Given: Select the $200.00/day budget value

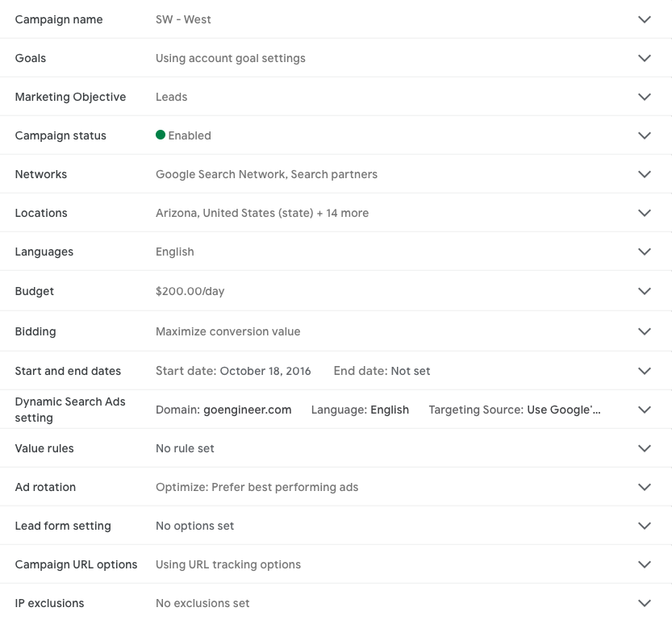Looking at the screenshot, I should [x=190, y=291].
